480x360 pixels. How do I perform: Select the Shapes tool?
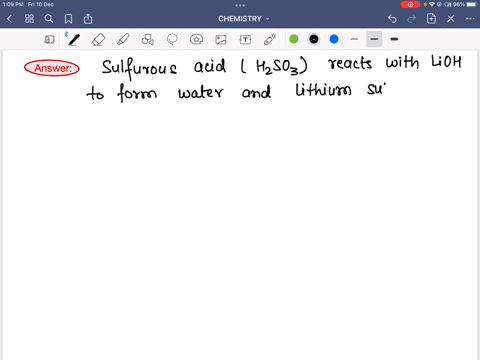tap(148, 40)
